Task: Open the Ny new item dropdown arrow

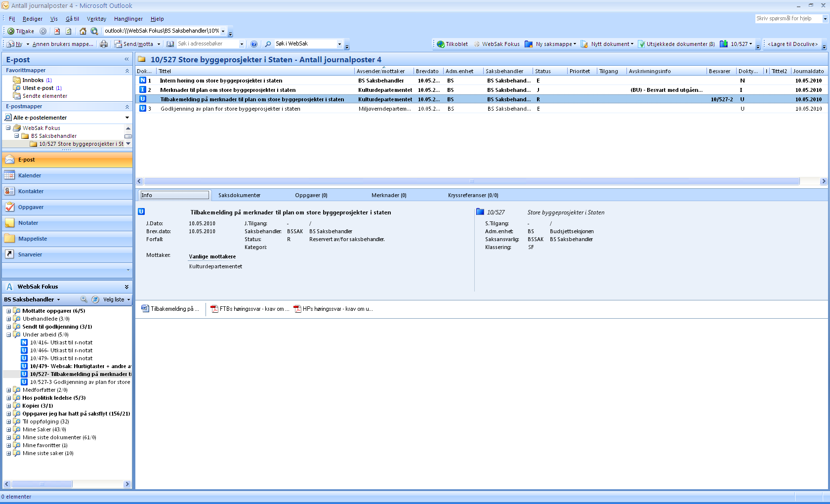Action: pos(28,44)
